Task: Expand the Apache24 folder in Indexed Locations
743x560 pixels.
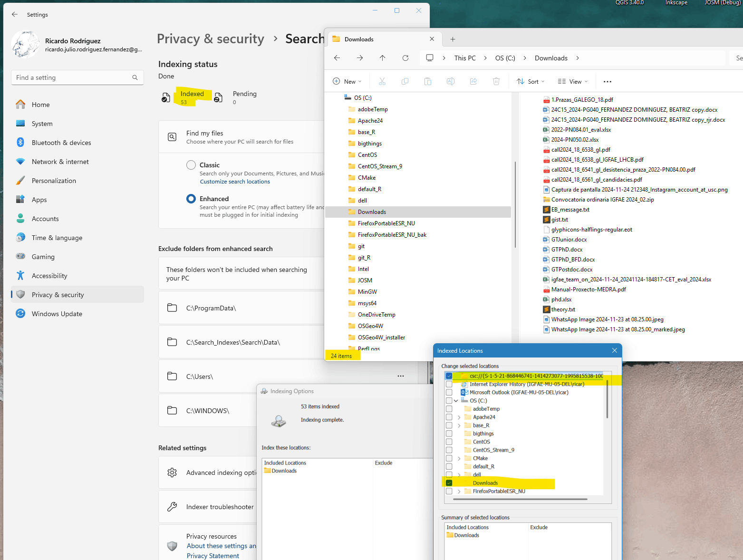Action: tap(458, 417)
